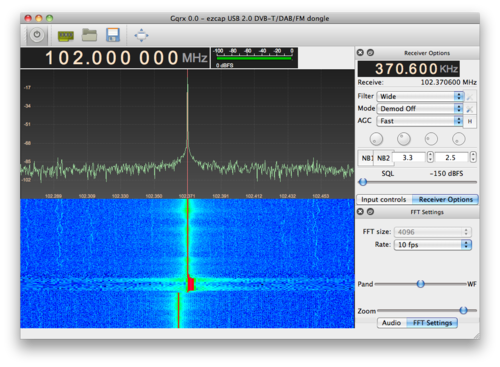Toggle the NB2 noise blanker
The height and width of the screenshot is (367, 500).
383,158
